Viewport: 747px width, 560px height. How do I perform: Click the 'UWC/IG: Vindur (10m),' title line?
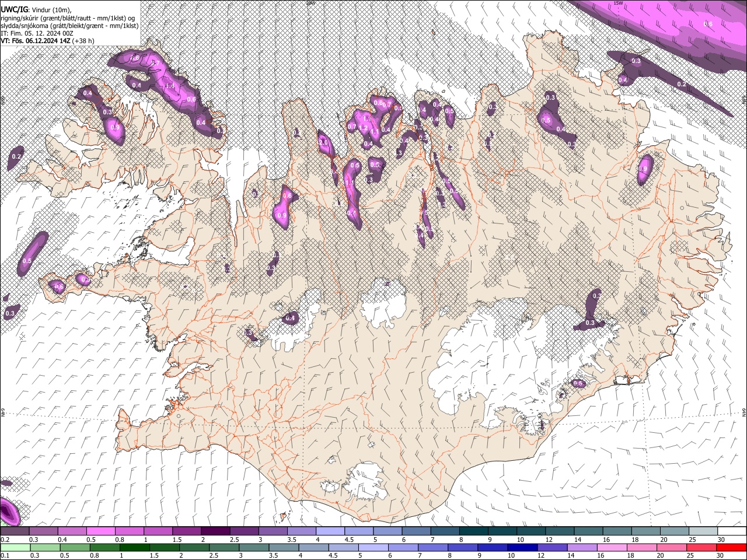36,10
